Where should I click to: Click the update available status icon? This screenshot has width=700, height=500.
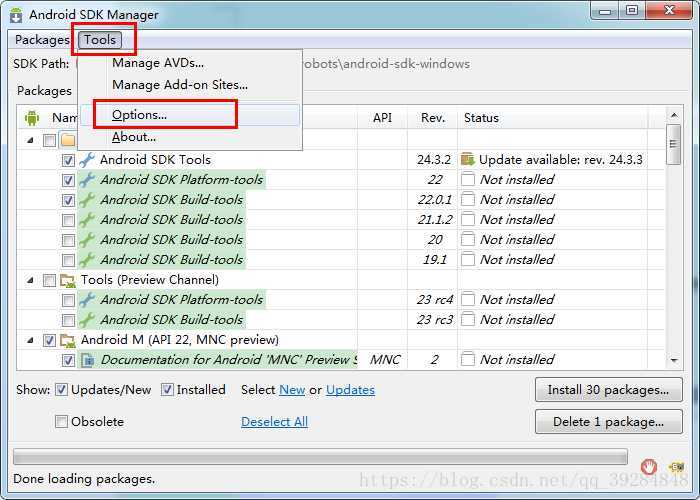(x=467, y=159)
